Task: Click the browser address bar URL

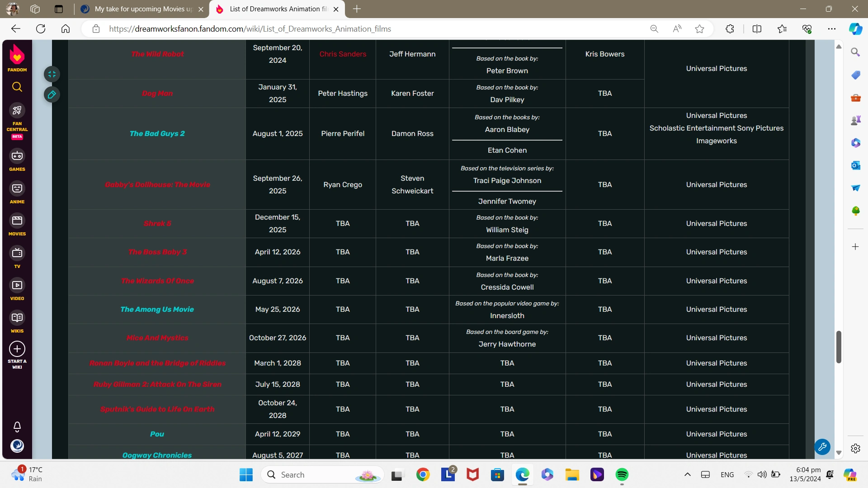Action: coord(250,29)
